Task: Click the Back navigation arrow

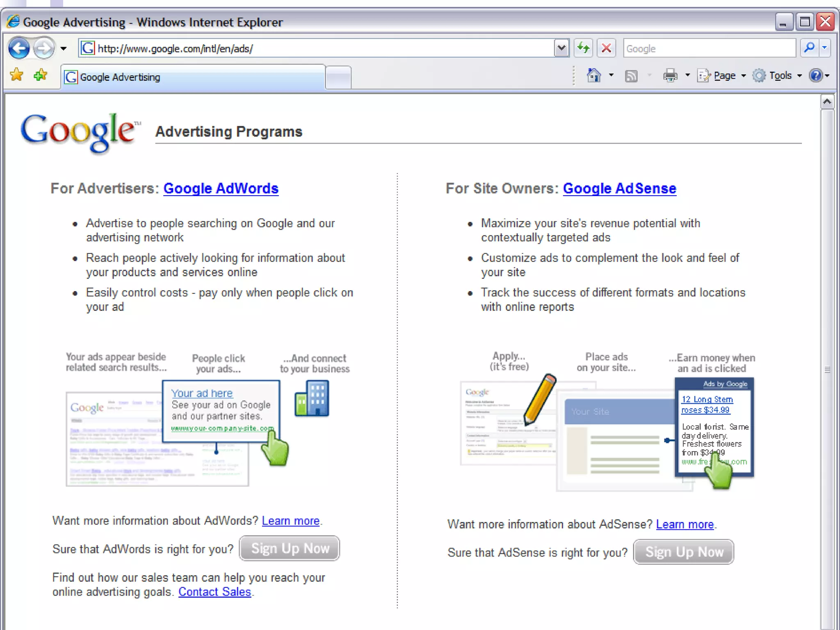Action: click(x=19, y=48)
